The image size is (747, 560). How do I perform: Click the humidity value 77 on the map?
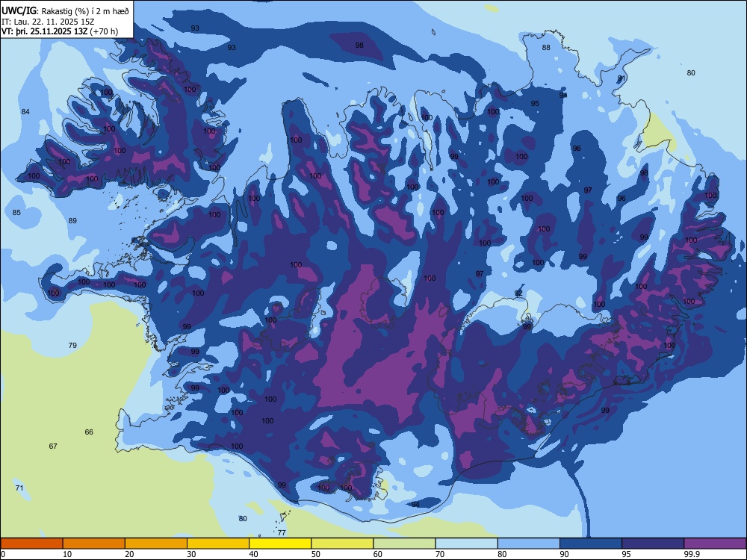282,533
